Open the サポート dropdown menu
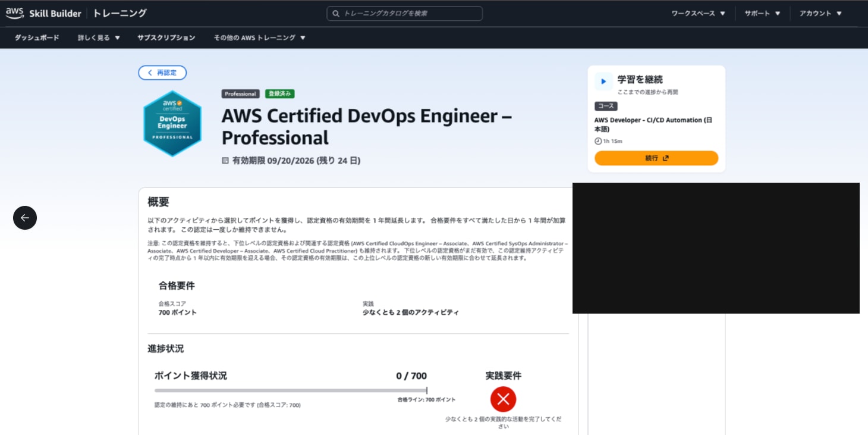The image size is (868, 435). click(x=762, y=14)
